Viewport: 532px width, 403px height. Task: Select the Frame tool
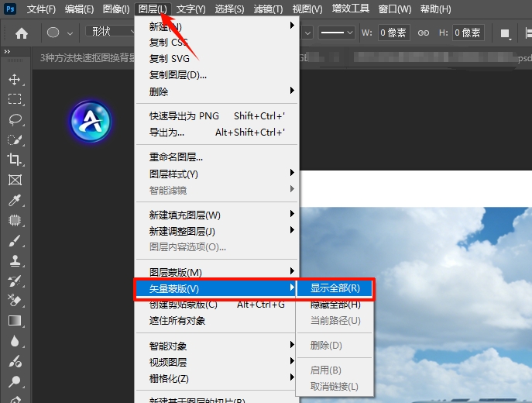[15, 180]
